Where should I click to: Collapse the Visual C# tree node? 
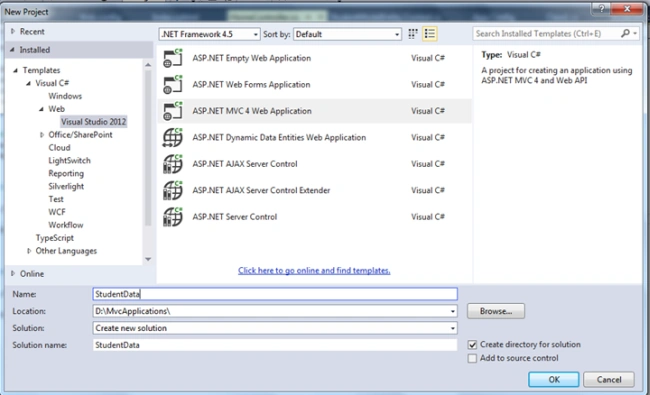coord(29,83)
